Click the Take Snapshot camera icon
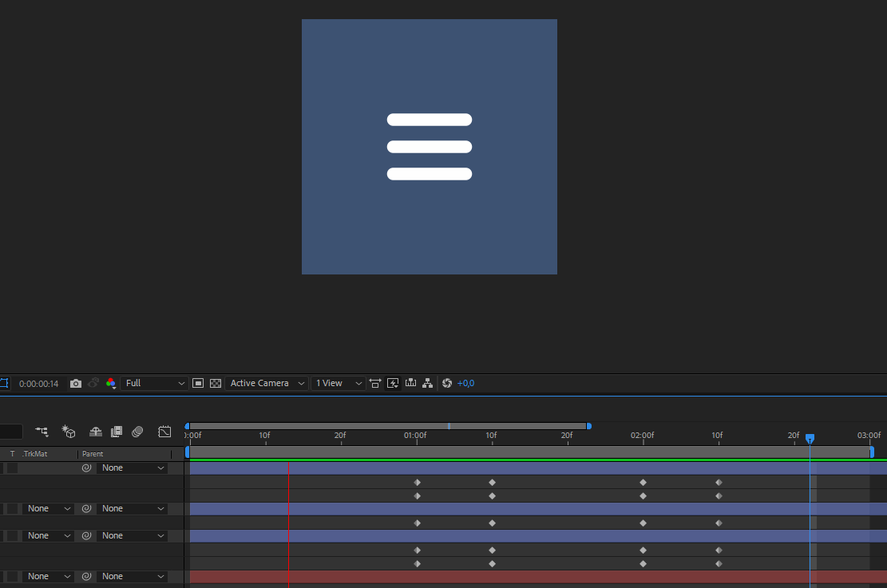The width and height of the screenshot is (887, 588). (x=76, y=384)
